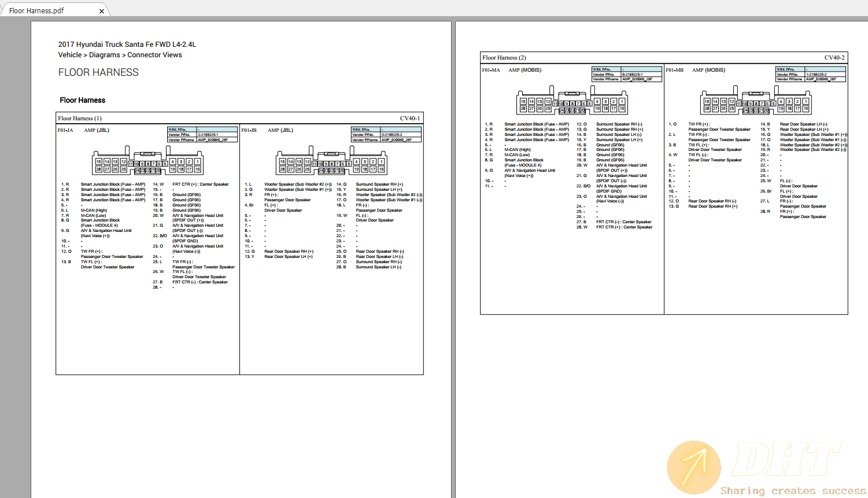The height and width of the screenshot is (498, 868).
Task: Click F01-JA pin 14 'FRT CTR (+) : Center Speaker'
Action: pyautogui.click(x=201, y=185)
